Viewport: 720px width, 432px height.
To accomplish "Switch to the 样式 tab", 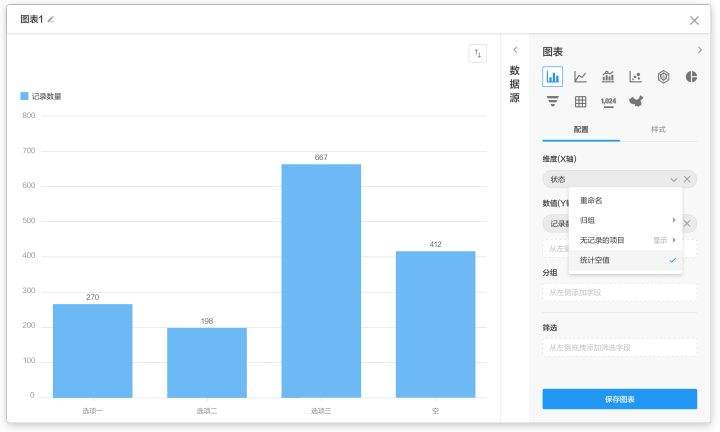I will pyautogui.click(x=658, y=130).
